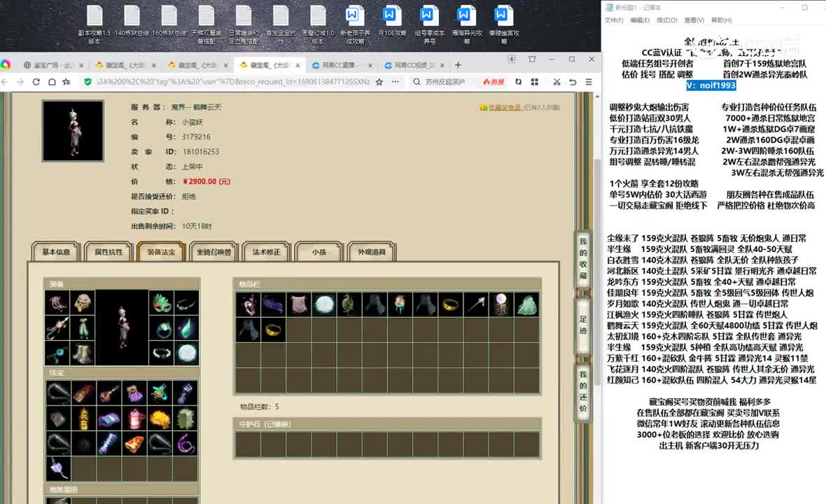Screen dimensions: 826x504
Task: Select the 装备法宝 tab
Action: (x=161, y=252)
